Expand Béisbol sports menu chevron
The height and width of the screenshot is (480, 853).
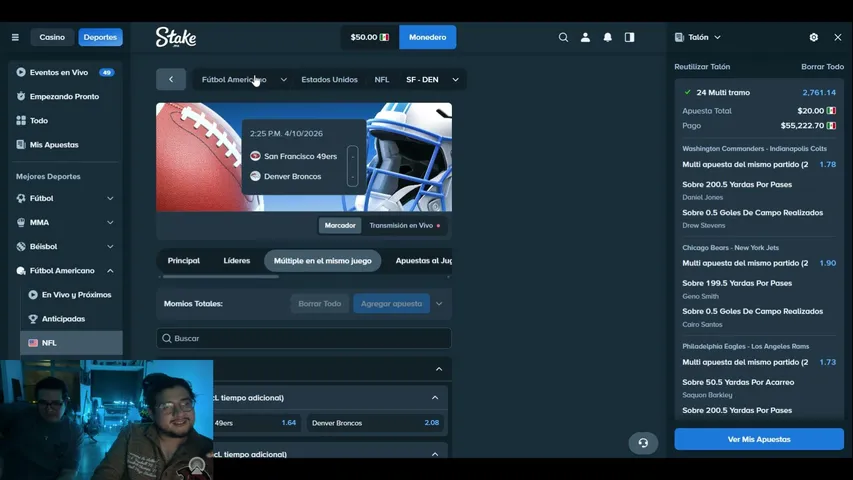tap(110, 246)
